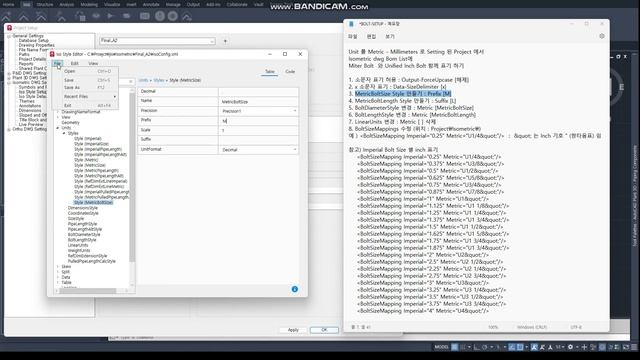
Task: Select Live Preview in Project Setup tree
Action: 31,124
